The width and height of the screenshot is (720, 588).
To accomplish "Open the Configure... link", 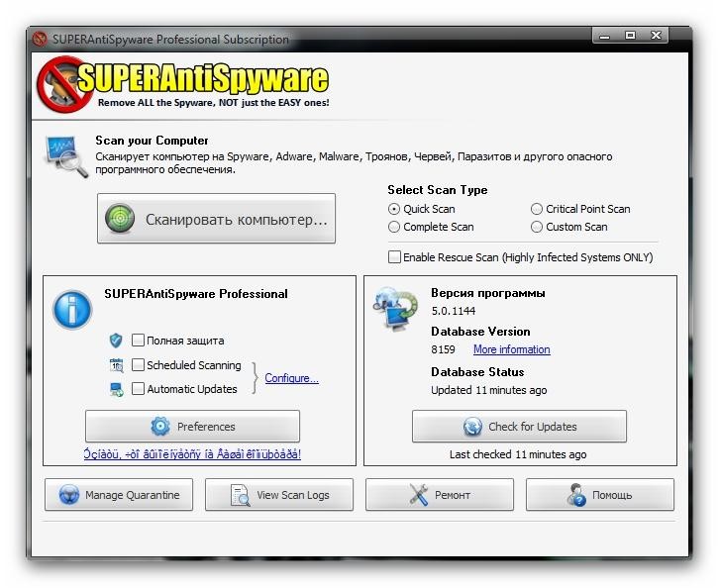I will 291,378.
